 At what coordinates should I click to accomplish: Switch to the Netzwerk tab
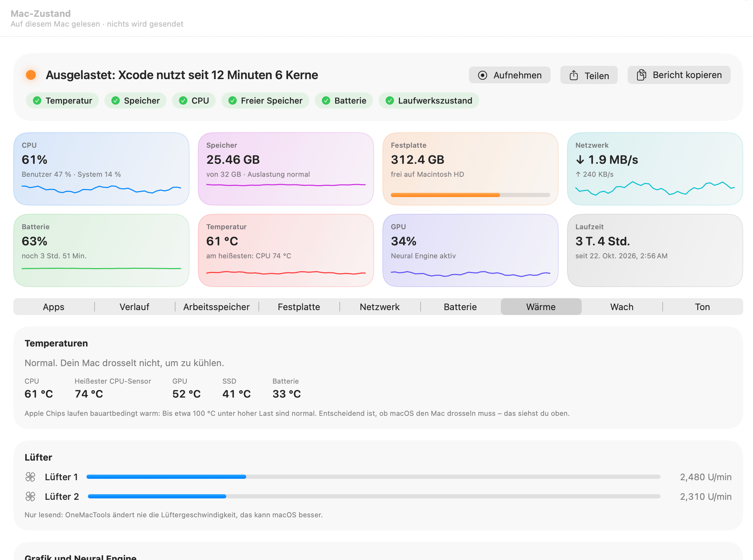tap(380, 307)
